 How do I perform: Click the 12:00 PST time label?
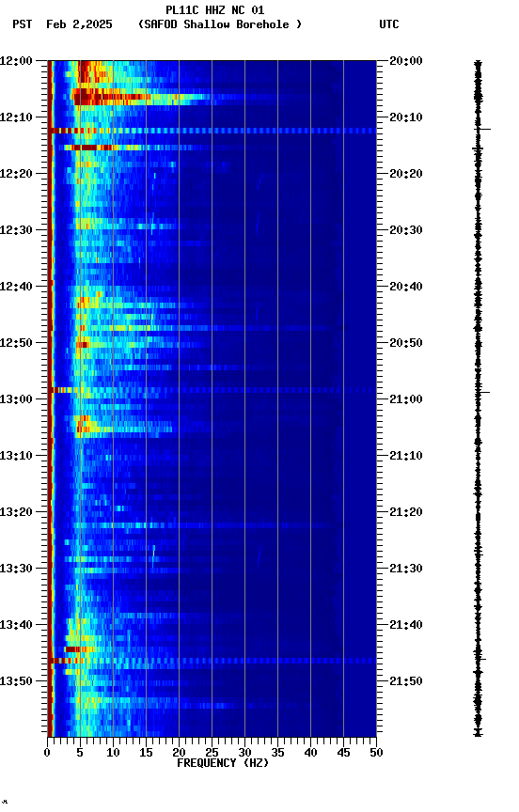(x=16, y=61)
